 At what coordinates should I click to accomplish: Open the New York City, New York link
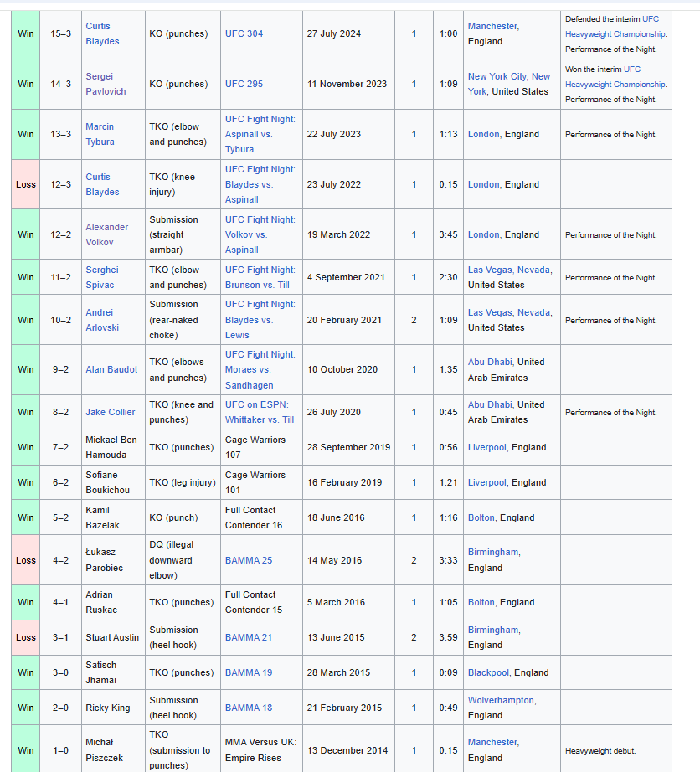pos(509,84)
